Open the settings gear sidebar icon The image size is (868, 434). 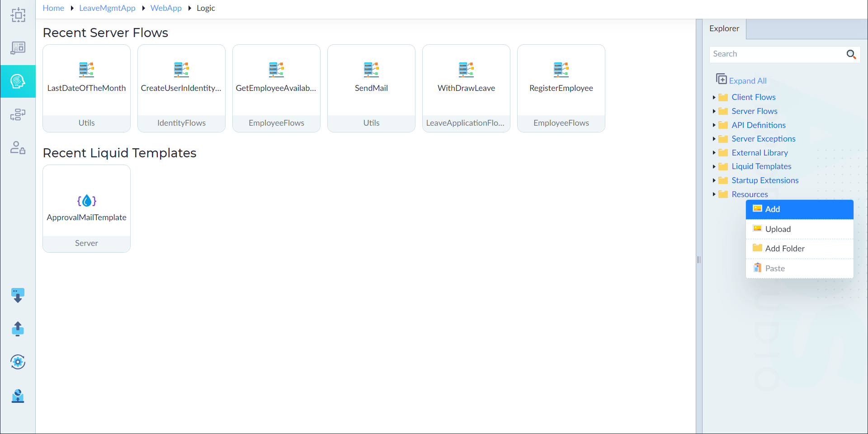(18, 362)
